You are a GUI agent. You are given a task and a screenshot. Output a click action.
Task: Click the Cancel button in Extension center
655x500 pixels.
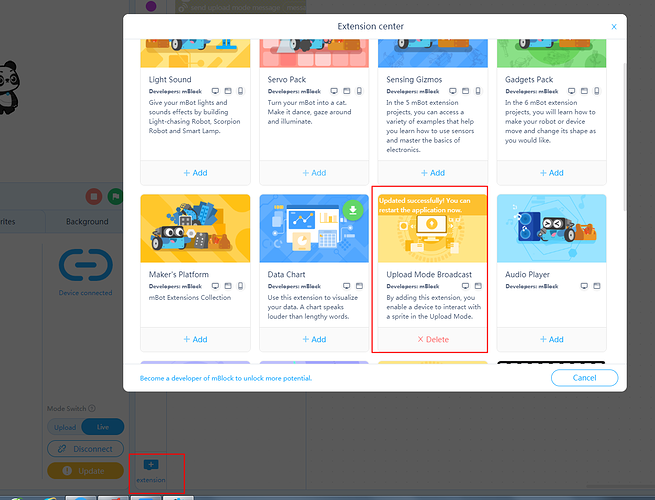(584, 378)
